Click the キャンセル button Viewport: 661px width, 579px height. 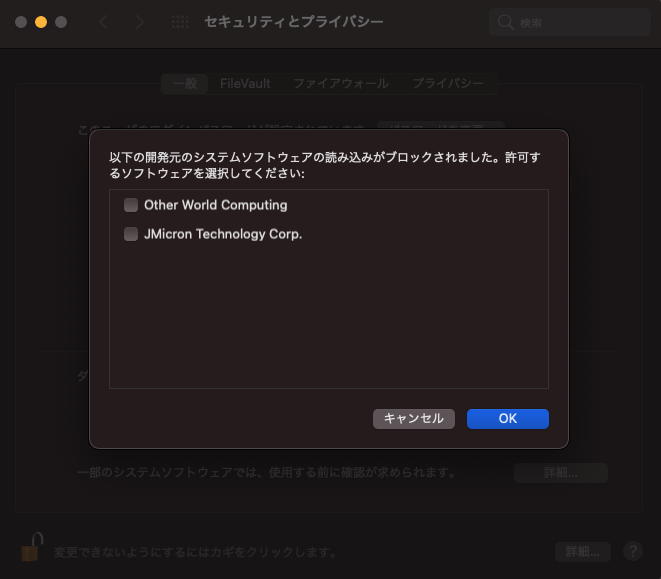tap(414, 419)
